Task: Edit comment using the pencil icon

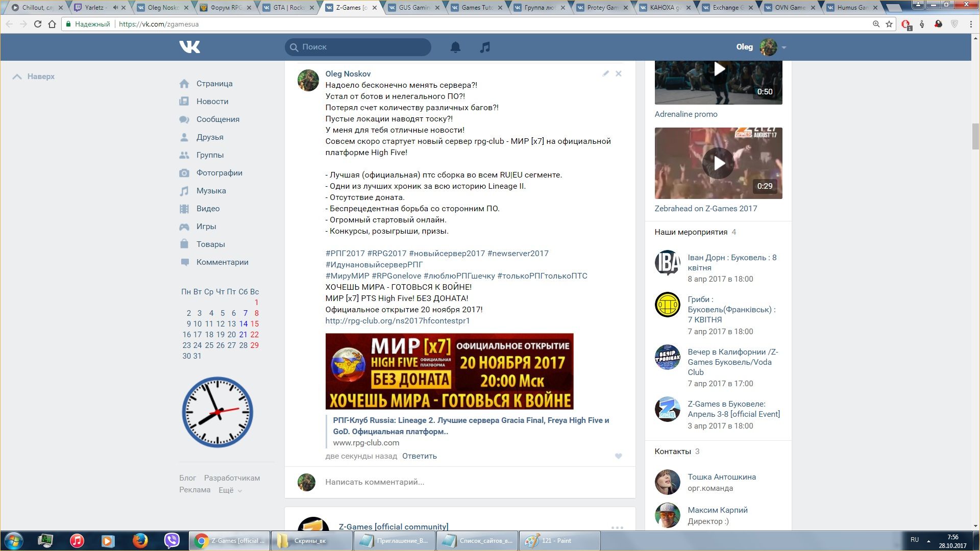Action: (605, 73)
